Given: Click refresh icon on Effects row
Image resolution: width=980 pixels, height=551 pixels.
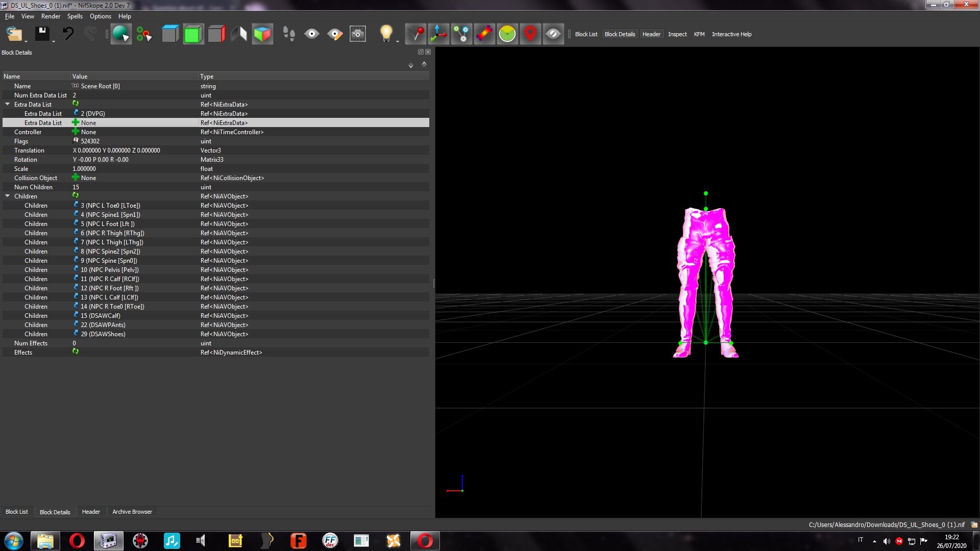Looking at the screenshot, I should point(76,352).
